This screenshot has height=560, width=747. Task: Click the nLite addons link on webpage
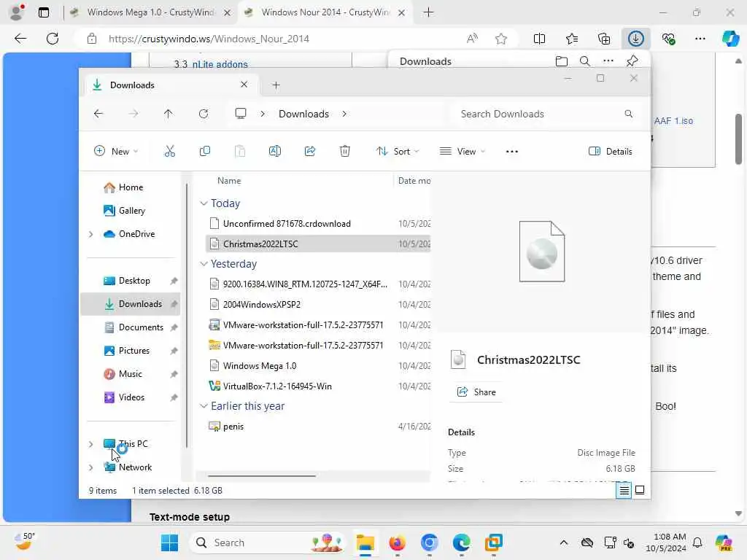220,64
